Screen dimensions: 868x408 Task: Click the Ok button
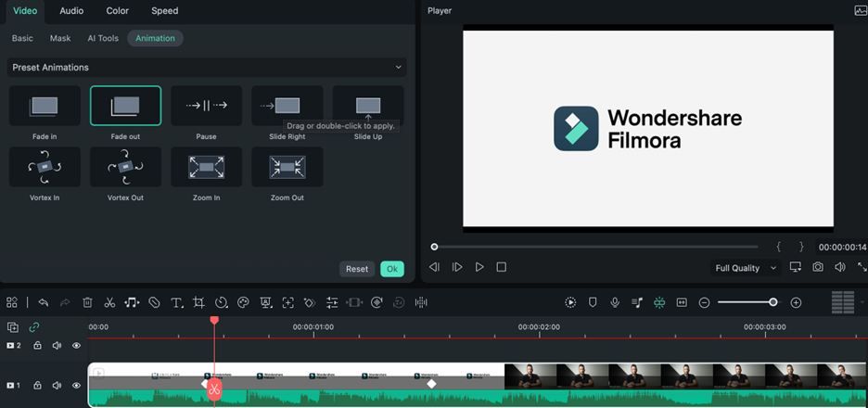[x=392, y=269]
